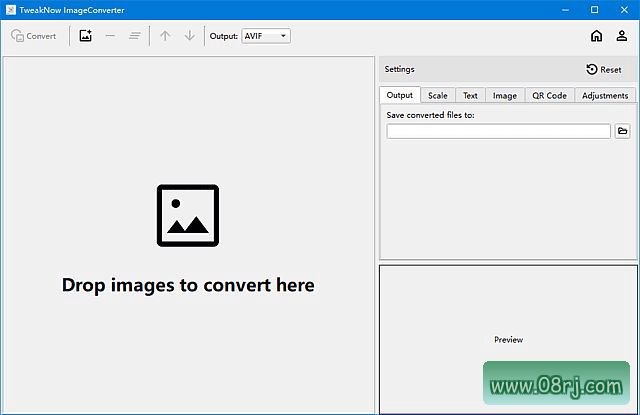This screenshot has height=415, width=640.
Task: Move image down with the down arrow
Action: pos(189,36)
